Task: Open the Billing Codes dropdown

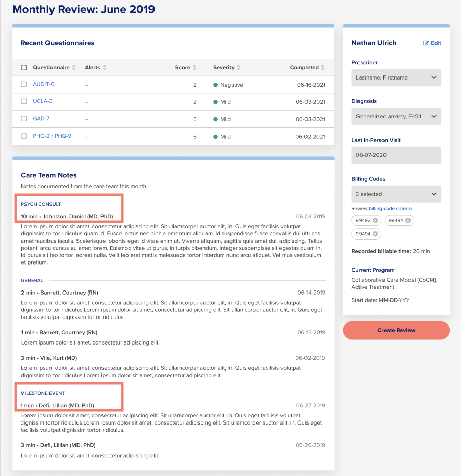Action: point(396,194)
